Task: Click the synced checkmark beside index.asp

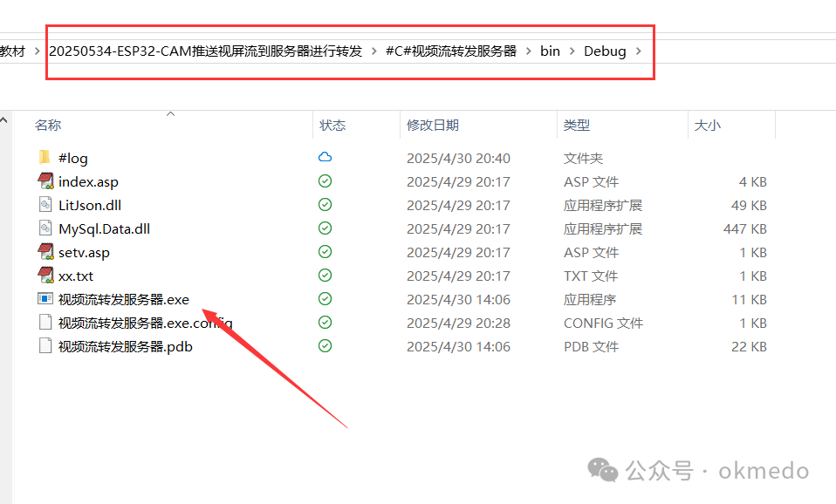Action: tap(325, 181)
